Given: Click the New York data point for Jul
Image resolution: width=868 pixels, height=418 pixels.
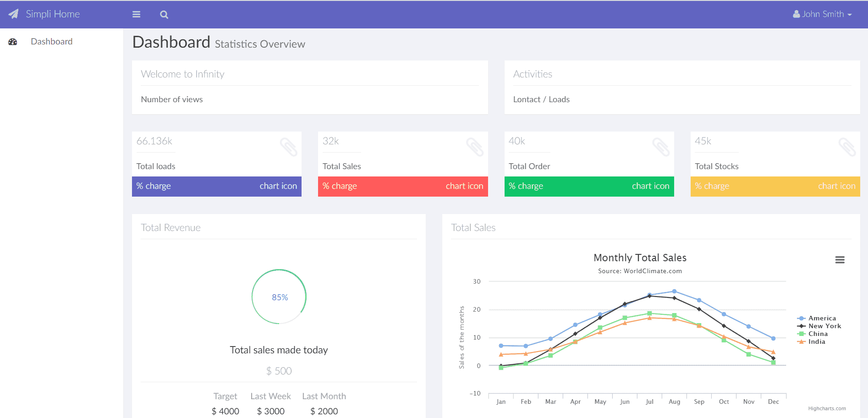Looking at the screenshot, I should click(x=649, y=296).
